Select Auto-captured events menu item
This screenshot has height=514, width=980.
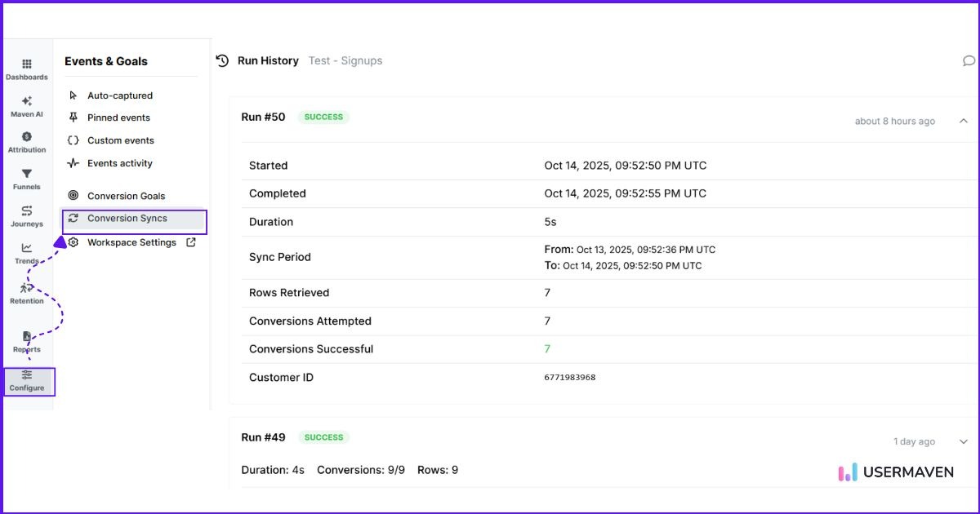(x=119, y=95)
